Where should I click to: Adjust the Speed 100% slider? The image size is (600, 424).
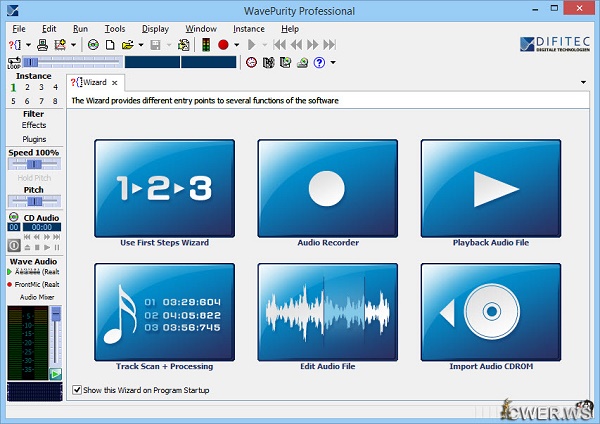click(34, 164)
